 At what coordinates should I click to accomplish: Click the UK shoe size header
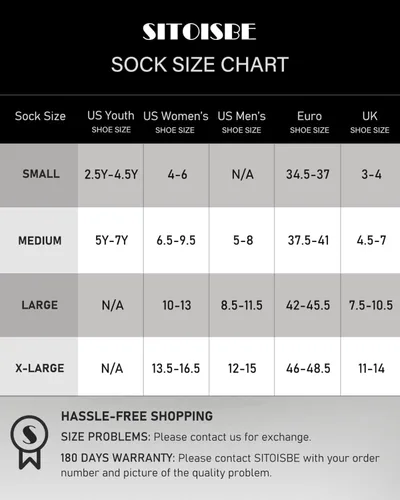coord(370,122)
